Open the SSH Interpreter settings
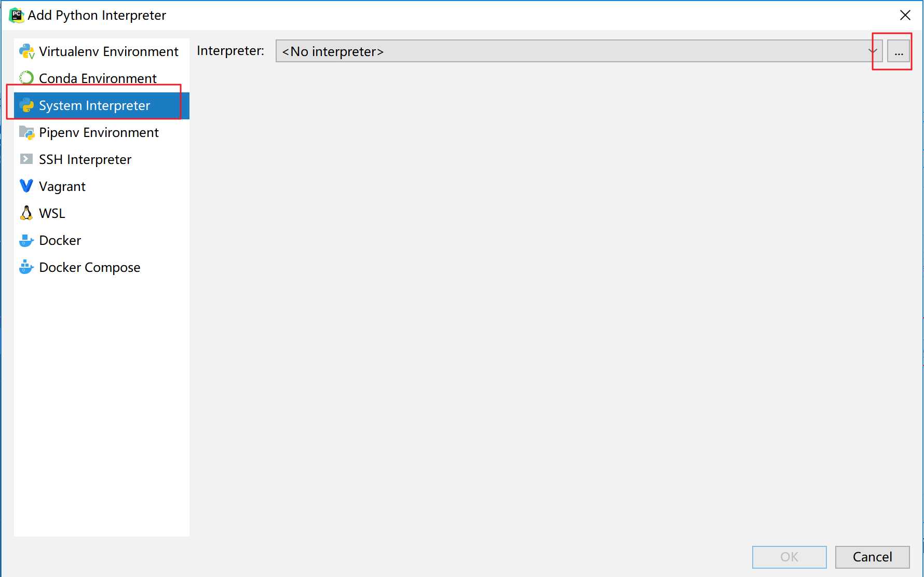This screenshot has height=577, width=924. pos(102,159)
